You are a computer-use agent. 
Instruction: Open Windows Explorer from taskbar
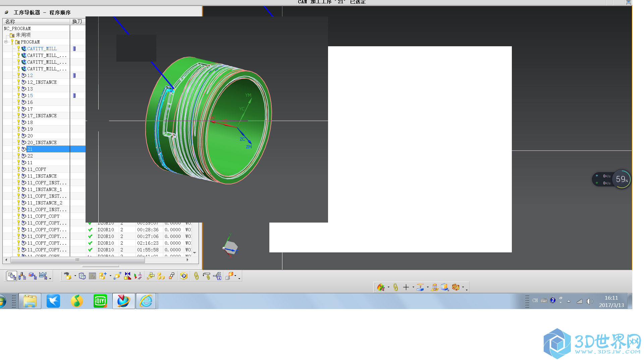(x=30, y=301)
